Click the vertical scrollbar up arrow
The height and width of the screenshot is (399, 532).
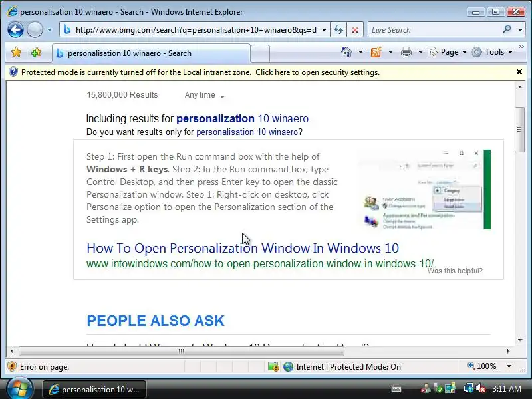[520, 87]
